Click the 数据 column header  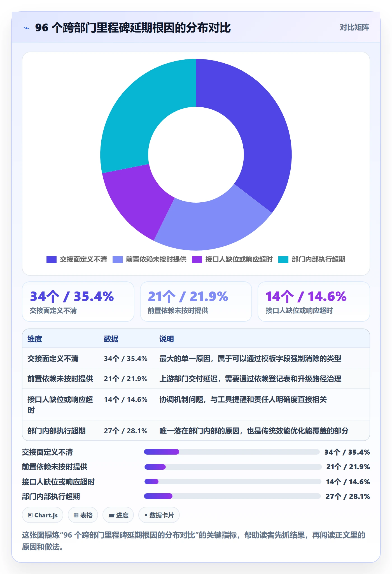(x=111, y=339)
